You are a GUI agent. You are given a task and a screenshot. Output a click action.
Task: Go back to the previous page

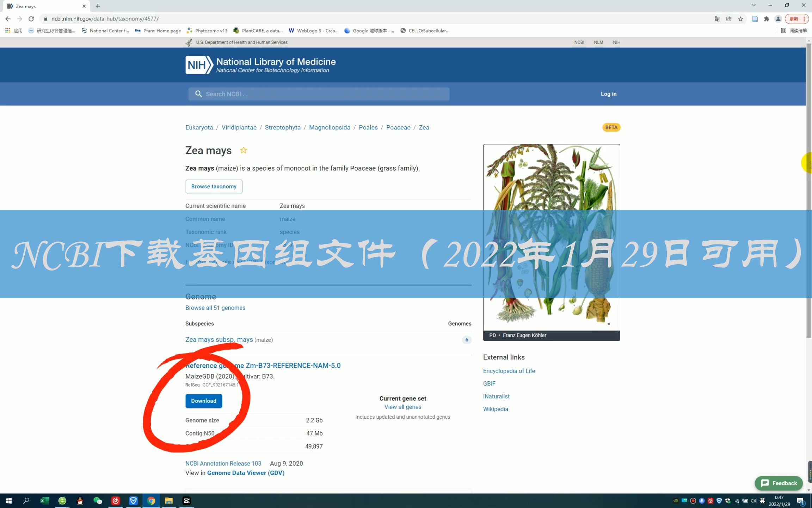point(8,19)
